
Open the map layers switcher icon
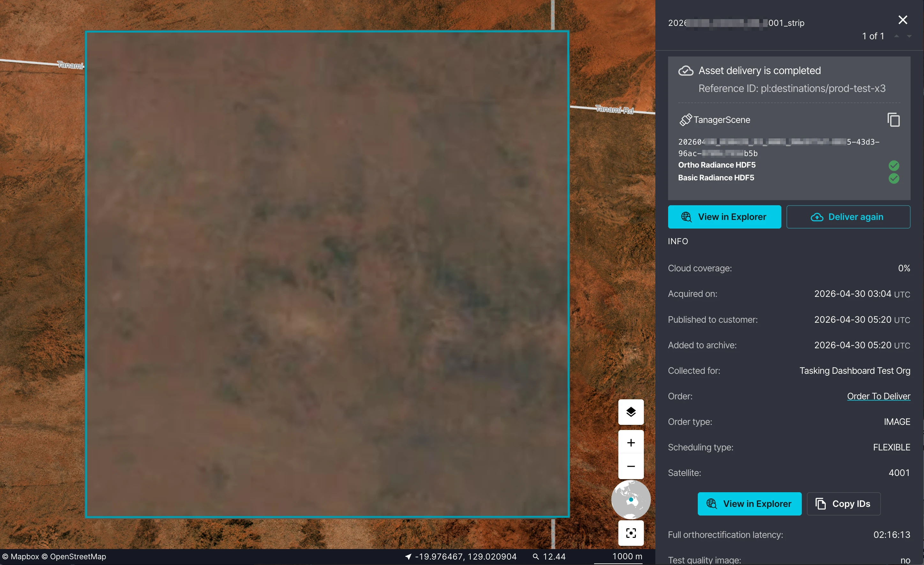[x=631, y=412]
